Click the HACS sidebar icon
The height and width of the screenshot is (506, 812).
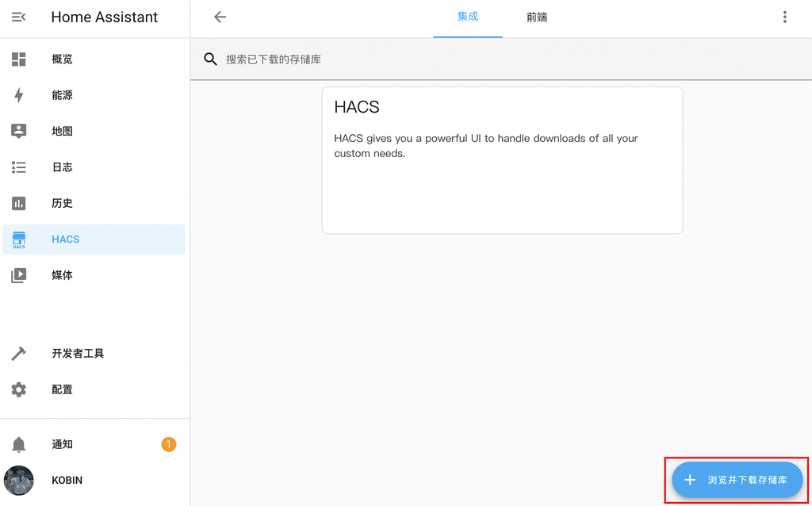pyautogui.click(x=19, y=239)
